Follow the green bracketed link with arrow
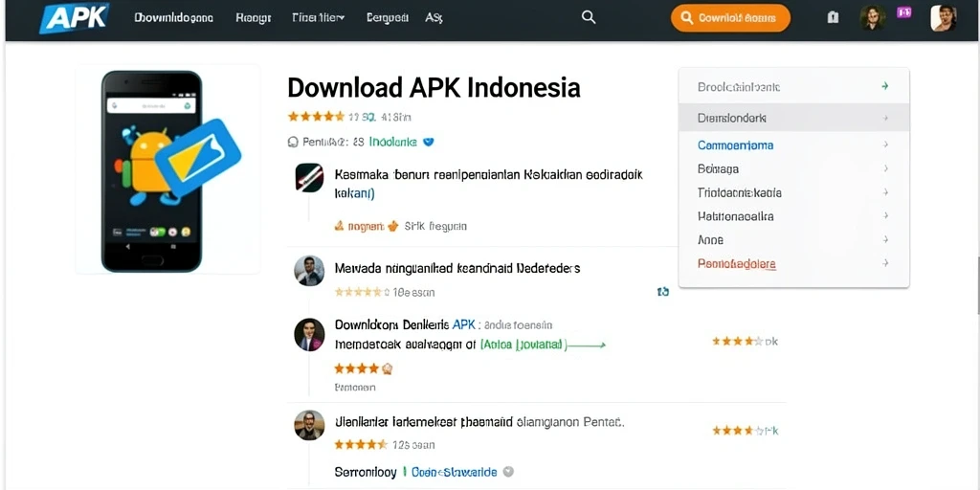The height and width of the screenshot is (490, 980). coord(543,345)
